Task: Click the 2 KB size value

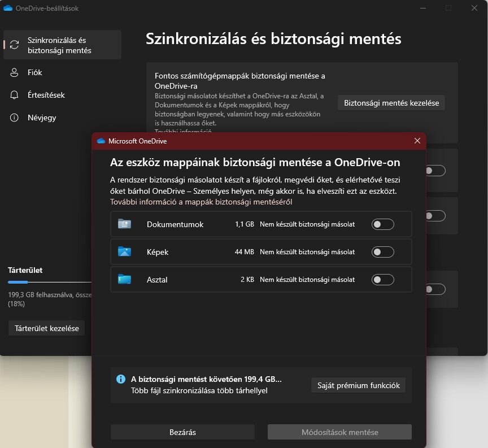Action: [x=247, y=280]
